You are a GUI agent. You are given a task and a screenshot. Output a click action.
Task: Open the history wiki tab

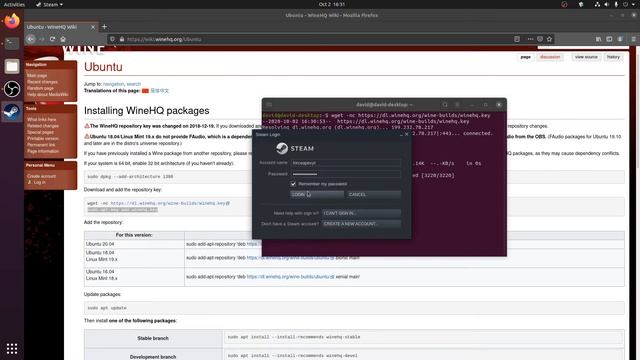(613, 57)
